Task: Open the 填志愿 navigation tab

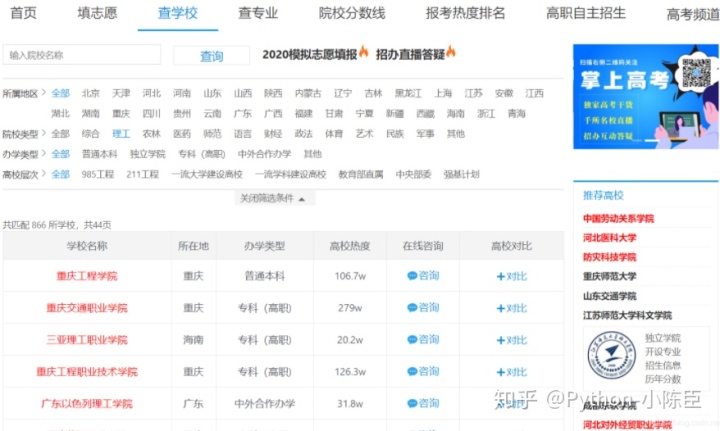Action: click(x=97, y=13)
